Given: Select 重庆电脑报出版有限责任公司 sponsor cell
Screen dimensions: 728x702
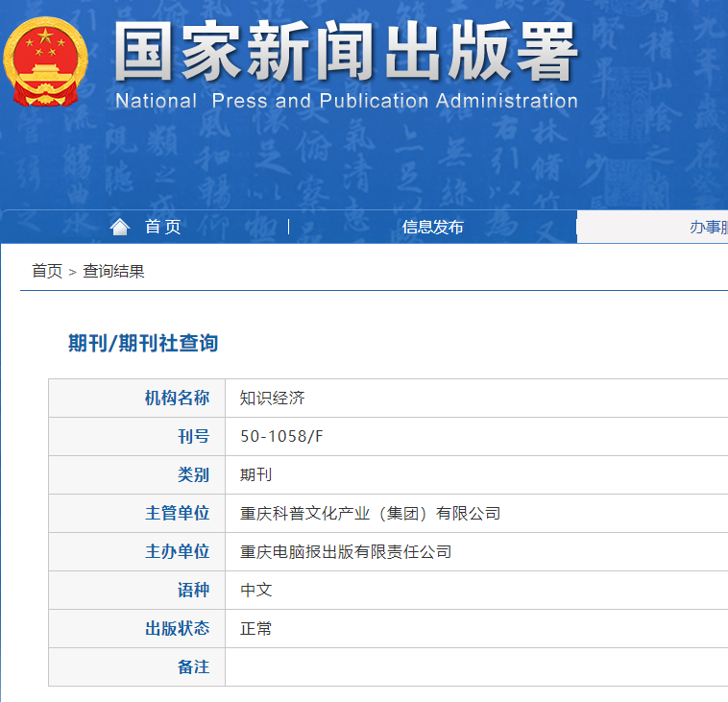Looking at the screenshot, I should pos(345,551).
